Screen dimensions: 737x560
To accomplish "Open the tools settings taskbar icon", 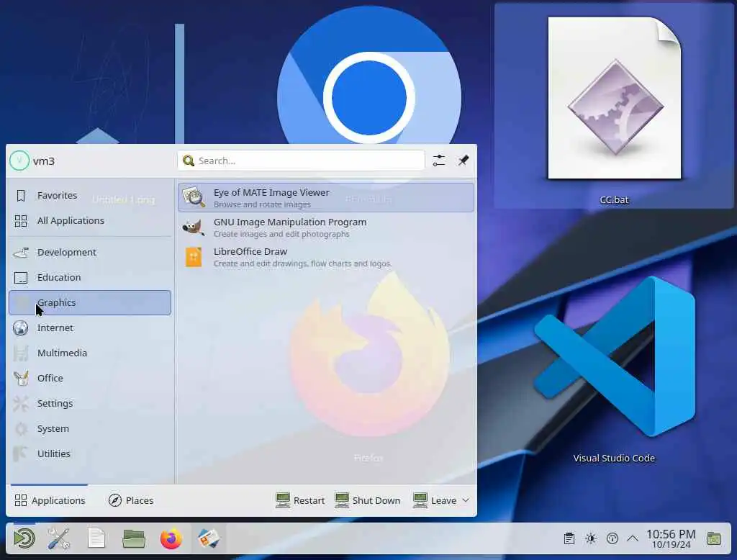I will coord(59,539).
